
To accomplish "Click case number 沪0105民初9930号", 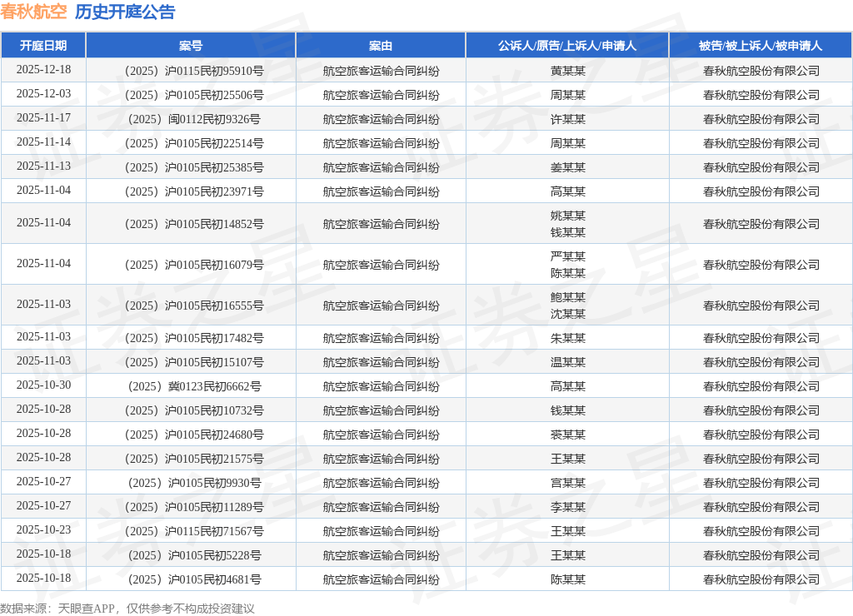I will [194, 483].
